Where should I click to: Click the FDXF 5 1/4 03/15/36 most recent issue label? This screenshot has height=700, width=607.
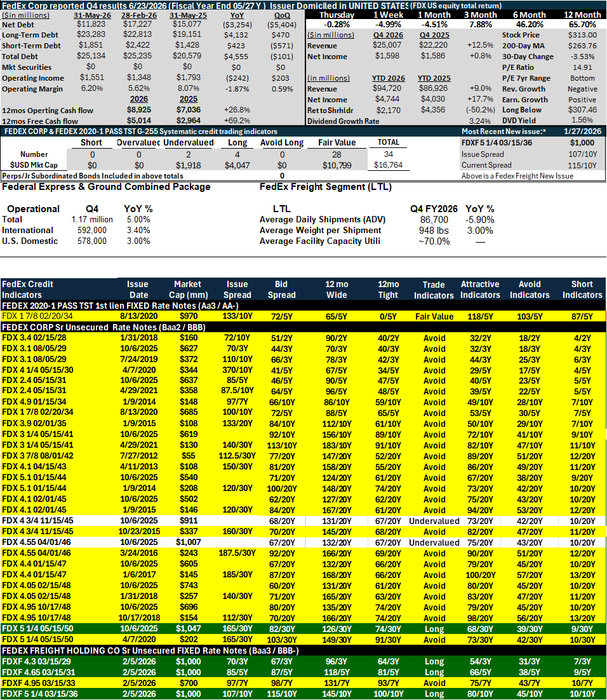coord(492,143)
